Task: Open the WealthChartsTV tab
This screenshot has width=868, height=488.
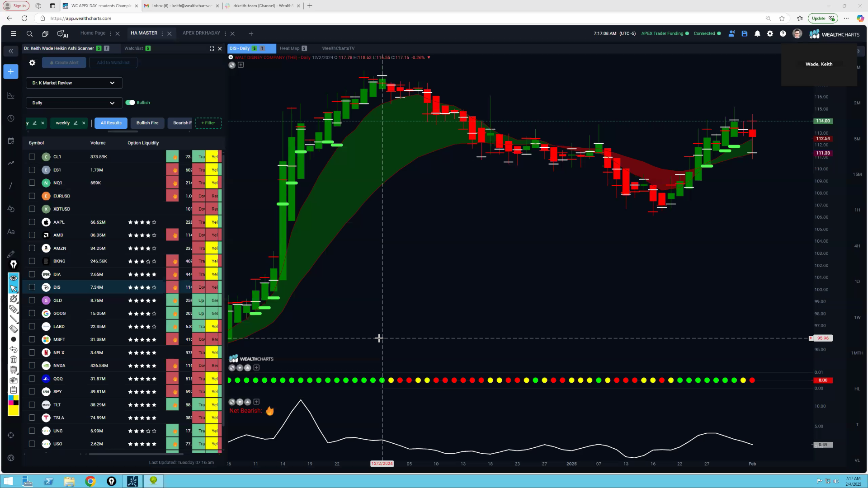Action: (x=338, y=48)
